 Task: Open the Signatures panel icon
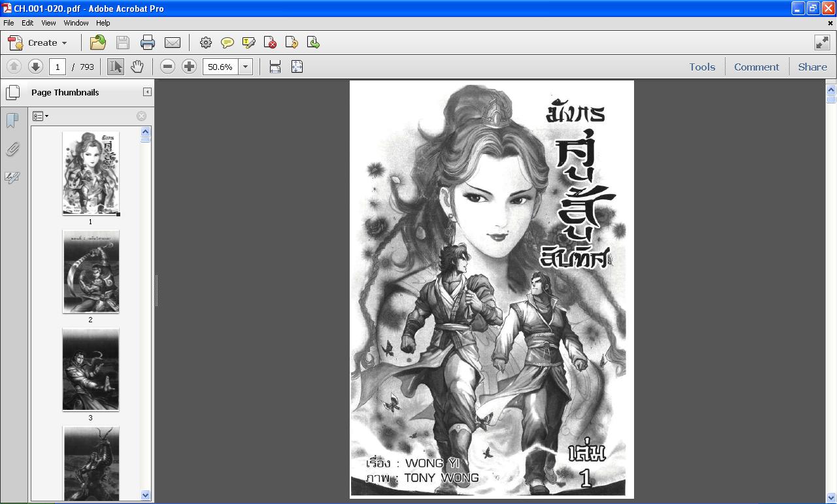coord(12,177)
